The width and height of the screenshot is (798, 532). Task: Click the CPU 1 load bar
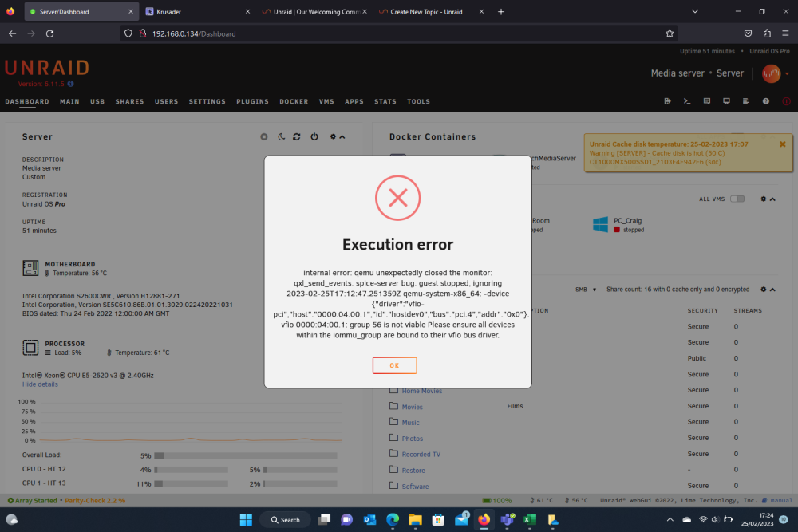click(x=191, y=483)
